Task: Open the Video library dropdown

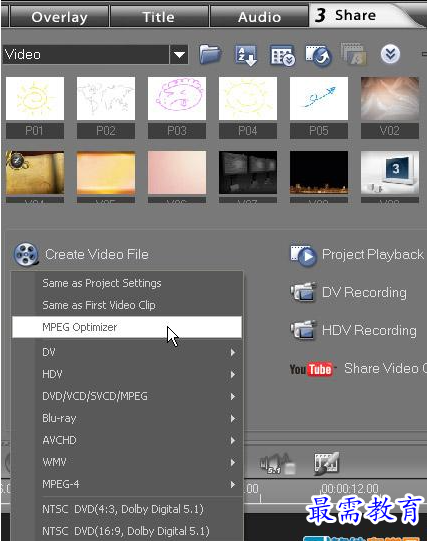Action: pos(179,55)
